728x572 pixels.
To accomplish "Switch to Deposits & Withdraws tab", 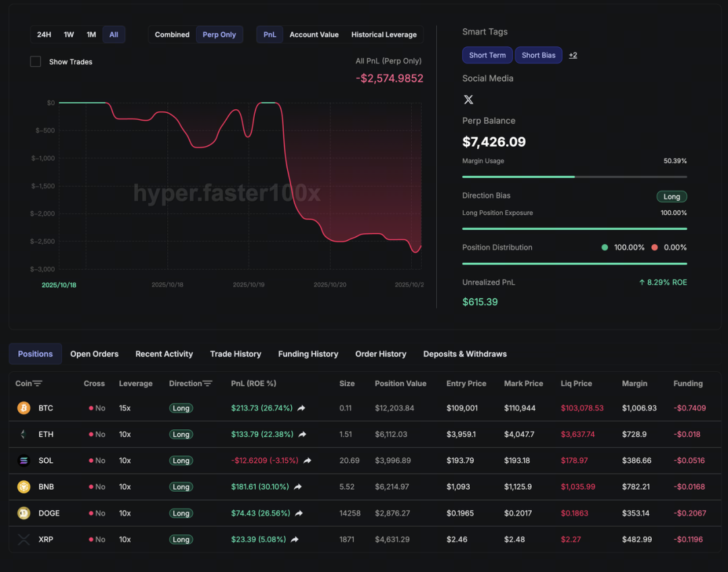I will [x=464, y=354].
